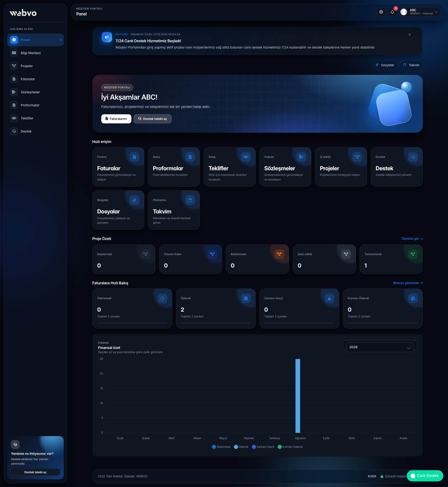Image resolution: width=448 pixels, height=487 pixels.
Task: Open the Sözleşmeler quick access card icon
Action: tap(301, 157)
